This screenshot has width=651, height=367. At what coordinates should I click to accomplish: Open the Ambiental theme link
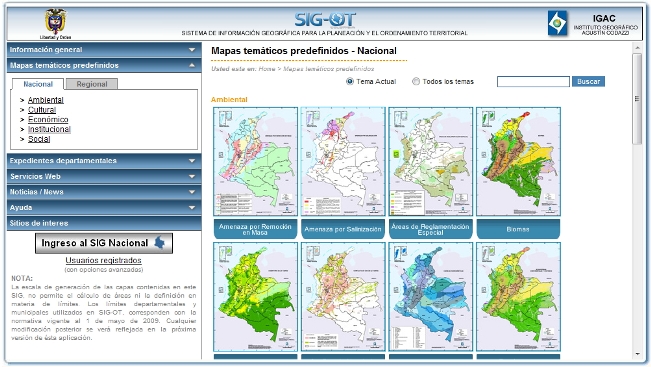(x=46, y=100)
